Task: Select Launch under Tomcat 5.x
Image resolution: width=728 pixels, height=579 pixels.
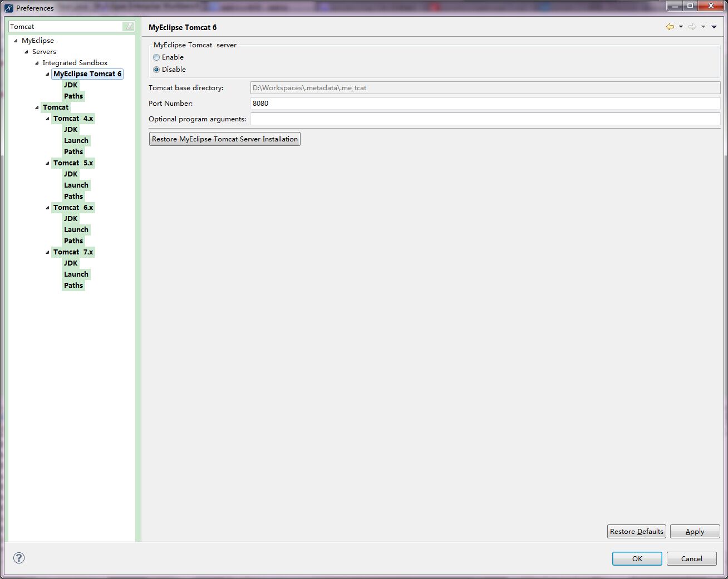Action: click(x=76, y=185)
